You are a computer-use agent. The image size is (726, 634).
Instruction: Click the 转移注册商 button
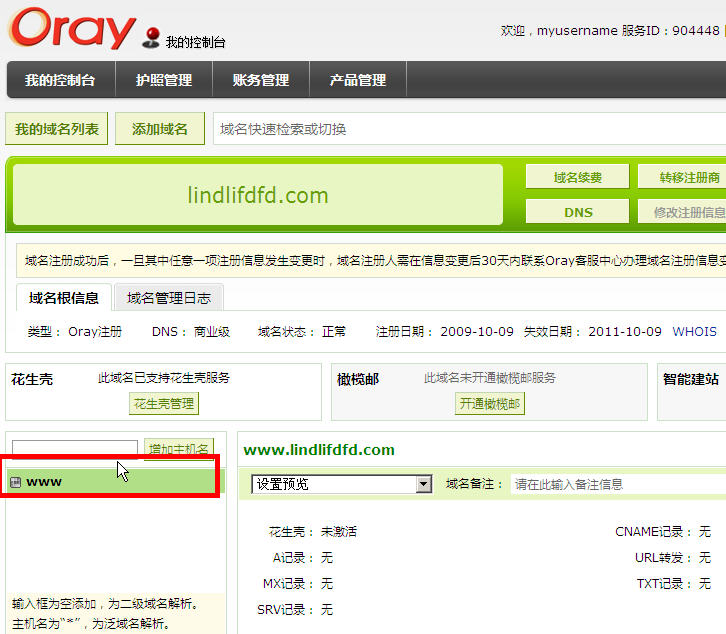pyautogui.click(x=682, y=177)
